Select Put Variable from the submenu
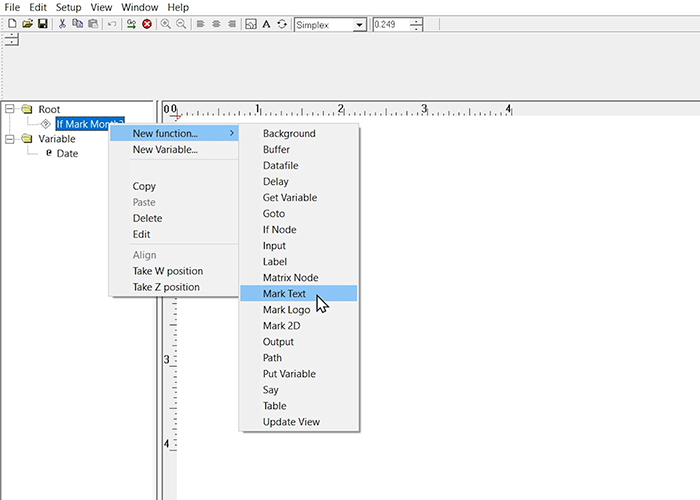The height and width of the screenshot is (500, 700). pyautogui.click(x=299, y=374)
